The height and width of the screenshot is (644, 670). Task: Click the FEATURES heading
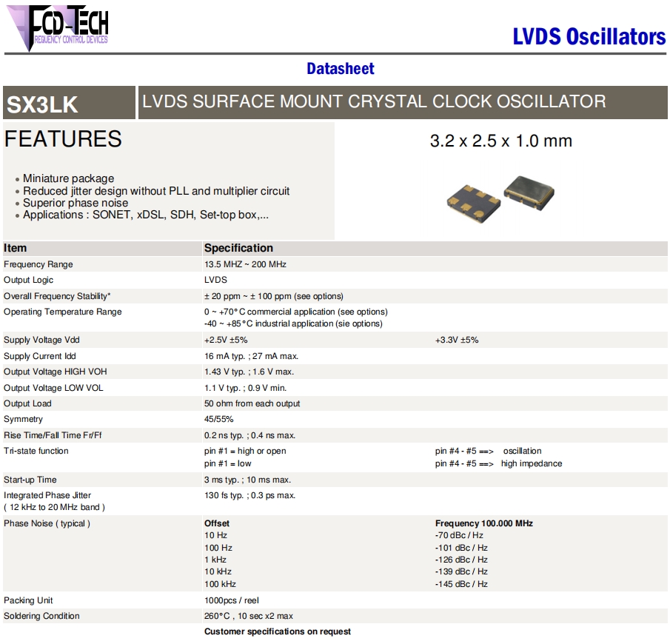click(x=63, y=139)
